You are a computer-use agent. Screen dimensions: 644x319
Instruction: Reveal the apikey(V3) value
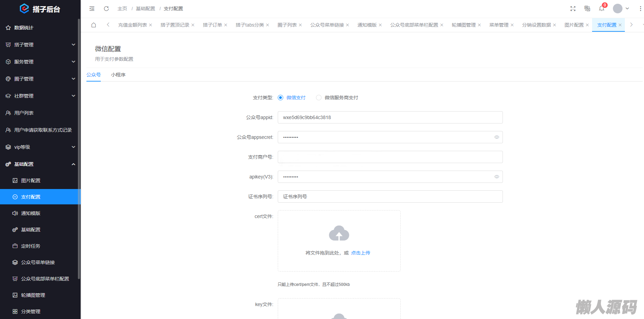coord(497,177)
